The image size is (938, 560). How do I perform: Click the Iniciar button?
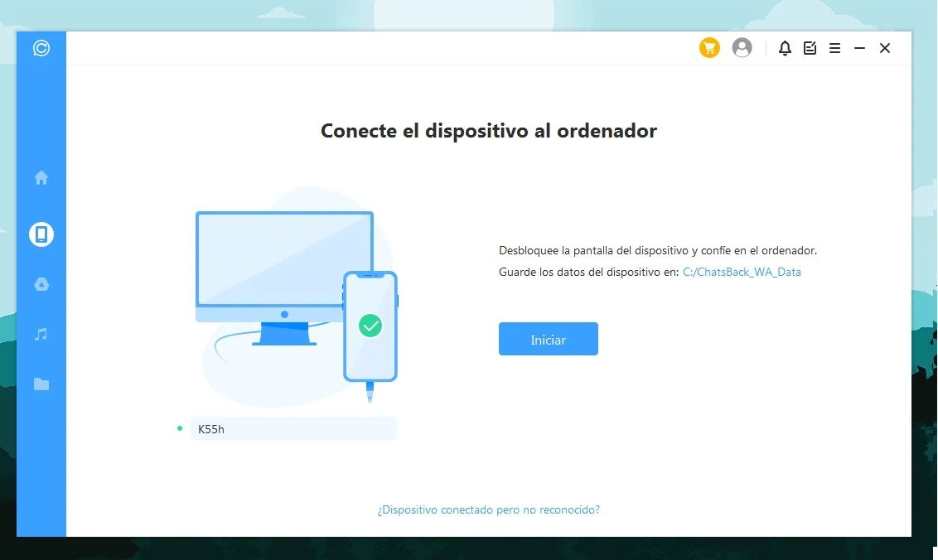(x=549, y=339)
